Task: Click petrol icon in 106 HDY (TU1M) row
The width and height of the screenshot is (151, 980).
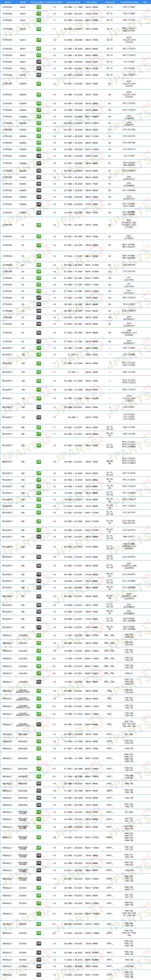Action: click(x=38, y=372)
